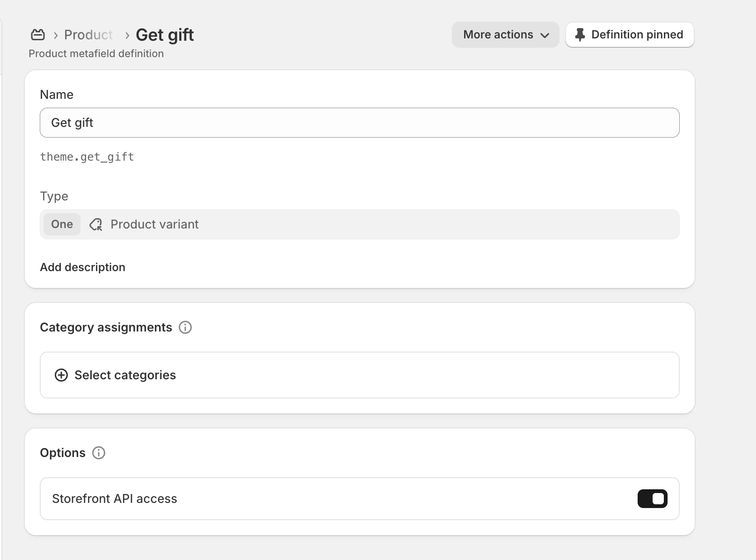Click the breadcrumb chevron before Product

[x=56, y=35]
